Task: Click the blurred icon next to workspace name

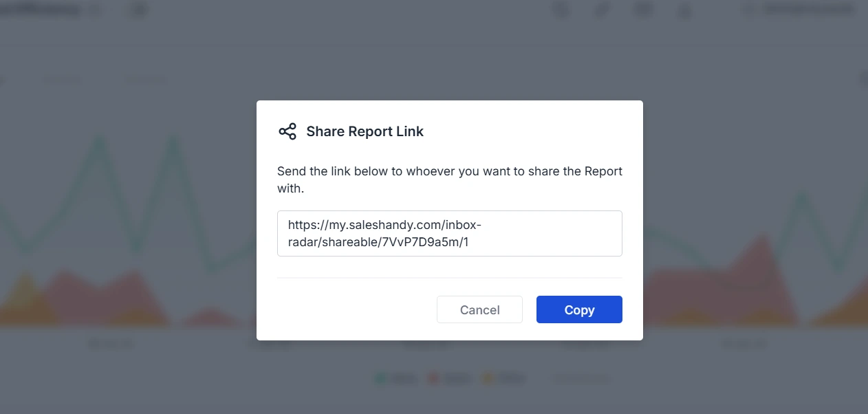Action: coord(138,10)
